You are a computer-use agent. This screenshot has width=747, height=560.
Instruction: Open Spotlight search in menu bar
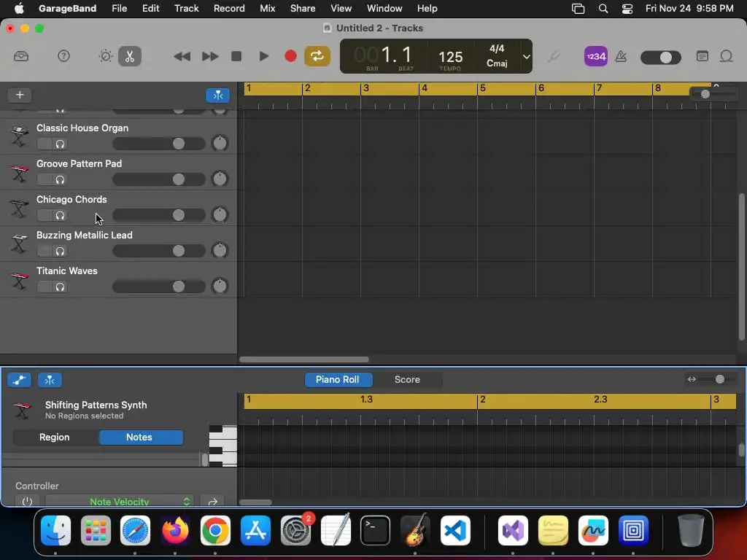[x=603, y=9]
